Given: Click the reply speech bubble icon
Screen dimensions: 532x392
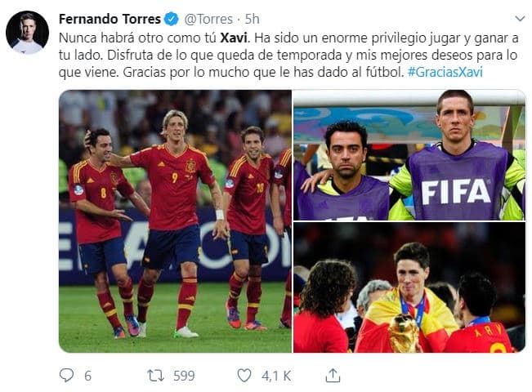Looking at the screenshot, I should pyautogui.click(x=66, y=376).
